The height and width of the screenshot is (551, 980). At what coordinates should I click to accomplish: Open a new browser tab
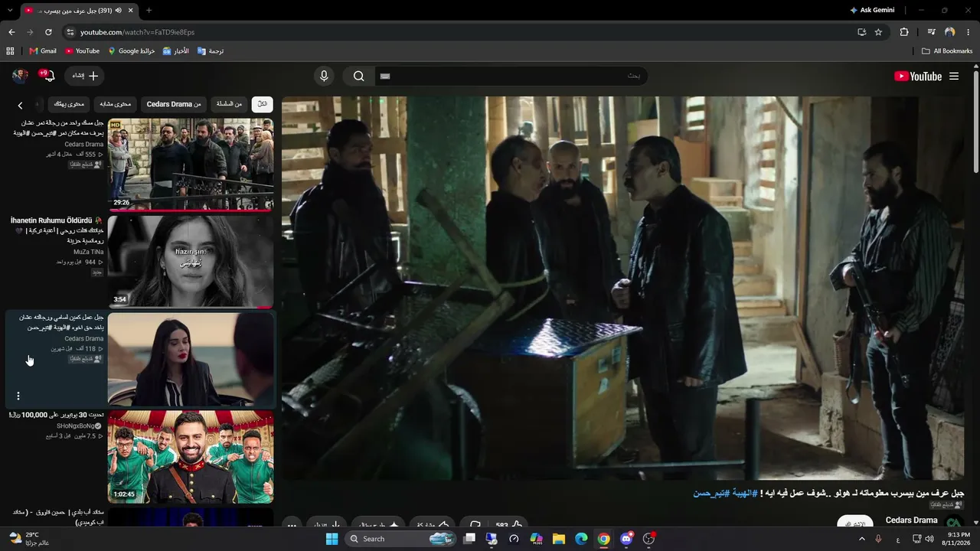149,10
